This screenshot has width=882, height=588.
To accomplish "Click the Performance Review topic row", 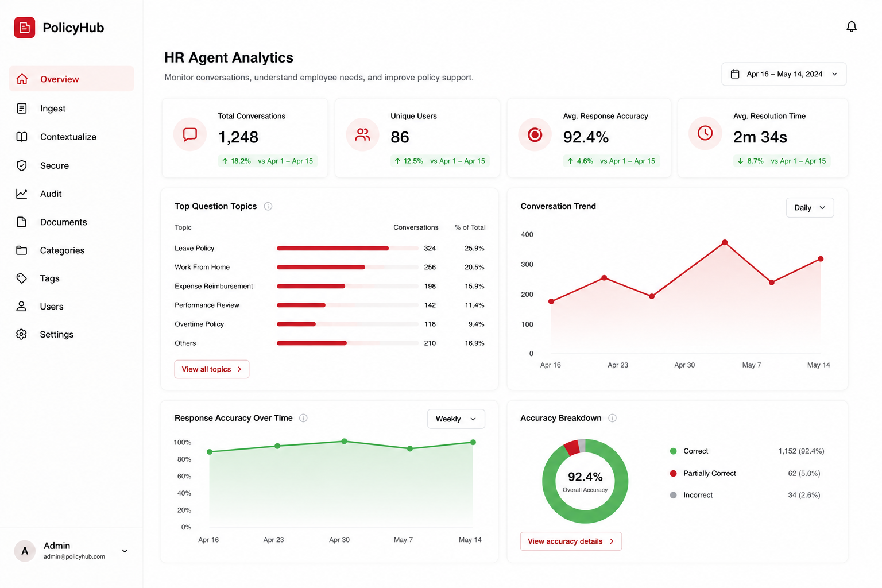I will tap(330, 305).
